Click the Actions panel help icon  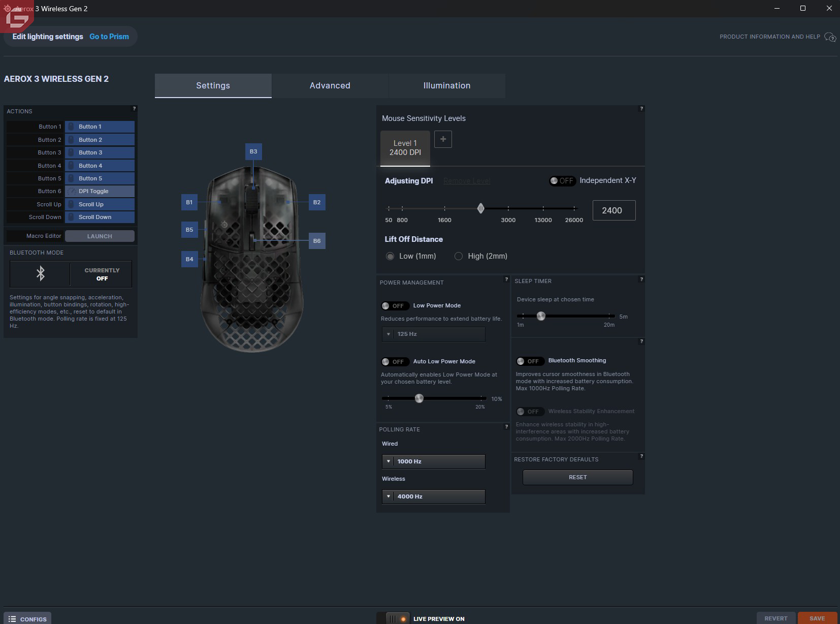(134, 108)
